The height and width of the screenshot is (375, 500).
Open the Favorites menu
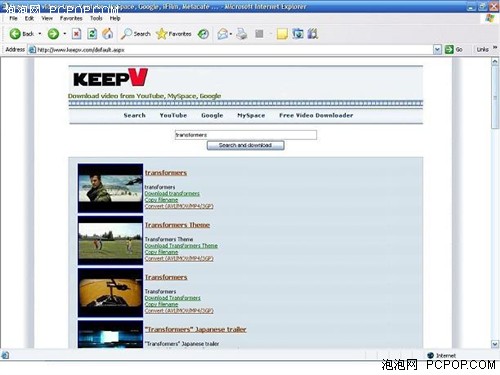pos(71,18)
